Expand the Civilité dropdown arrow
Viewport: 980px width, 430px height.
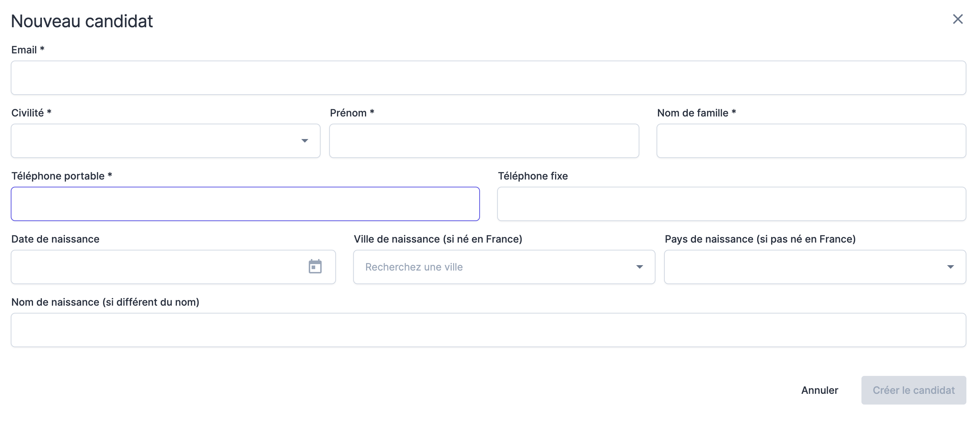[304, 141]
